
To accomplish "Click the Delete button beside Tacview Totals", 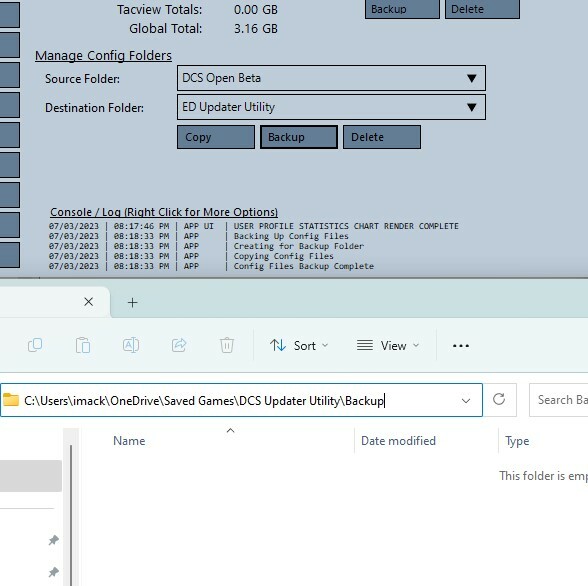I will coord(482,9).
